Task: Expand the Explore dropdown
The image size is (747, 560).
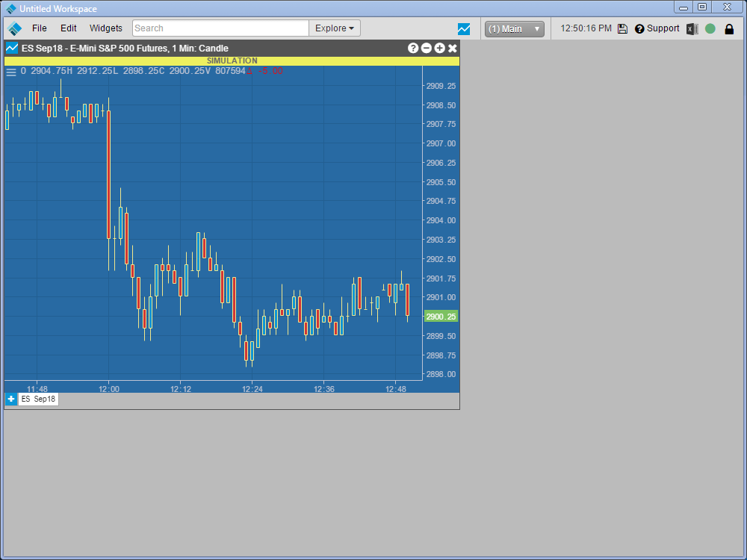Action: (335, 28)
